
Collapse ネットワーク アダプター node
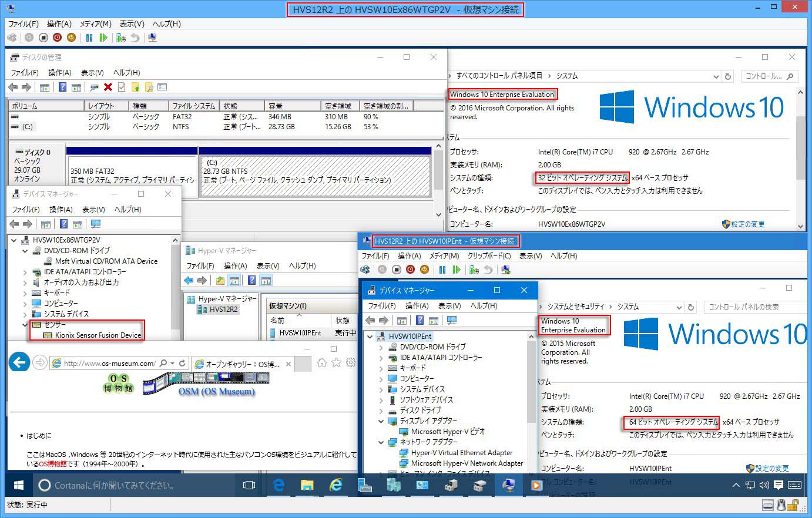(x=381, y=442)
